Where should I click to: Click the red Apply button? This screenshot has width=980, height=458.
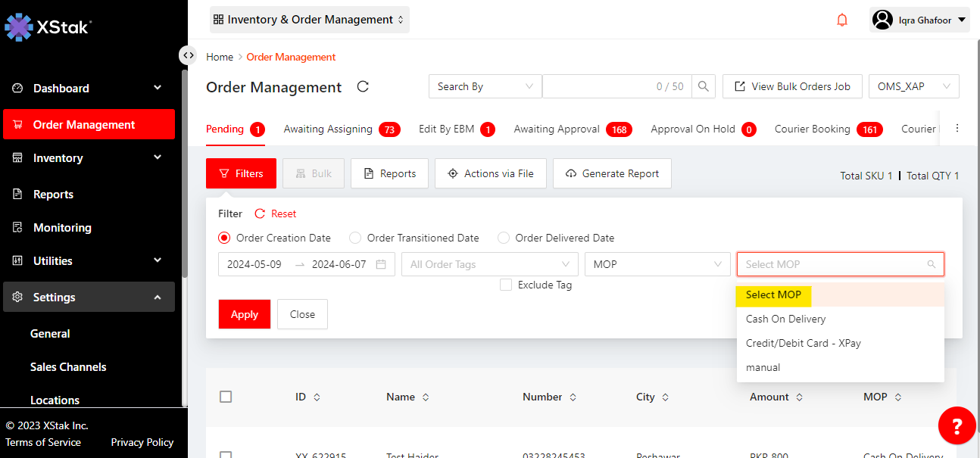(x=244, y=314)
